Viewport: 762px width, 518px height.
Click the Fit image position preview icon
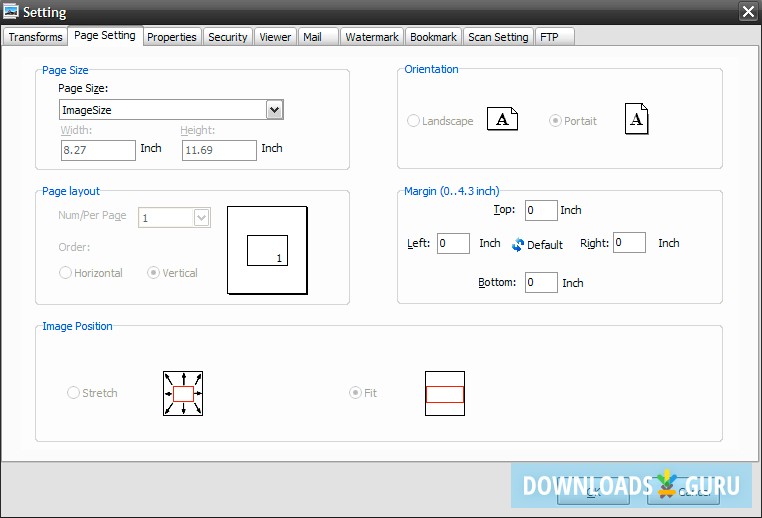pos(445,394)
